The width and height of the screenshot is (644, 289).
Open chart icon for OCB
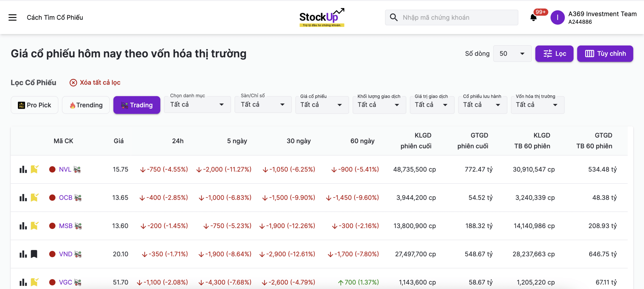23,198
